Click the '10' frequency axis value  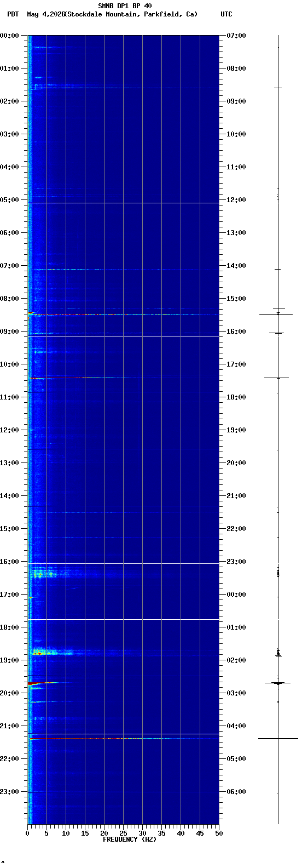tap(66, 833)
